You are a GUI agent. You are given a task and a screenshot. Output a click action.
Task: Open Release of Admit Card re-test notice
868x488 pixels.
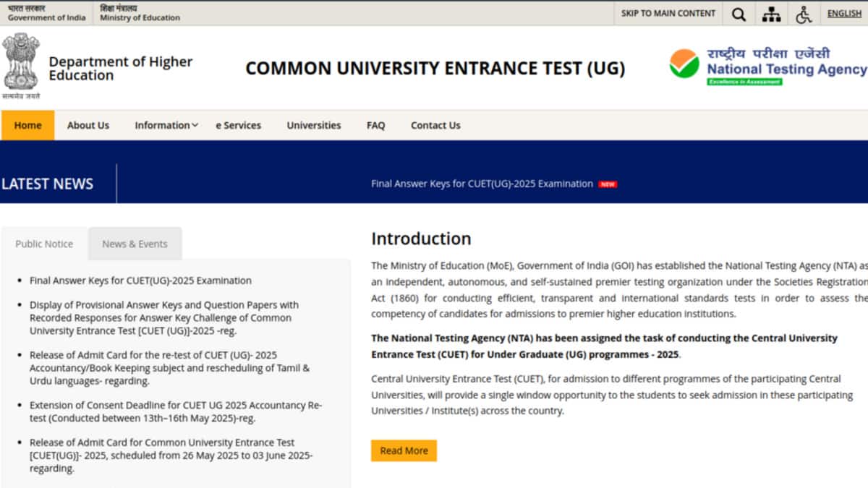coord(169,368)
